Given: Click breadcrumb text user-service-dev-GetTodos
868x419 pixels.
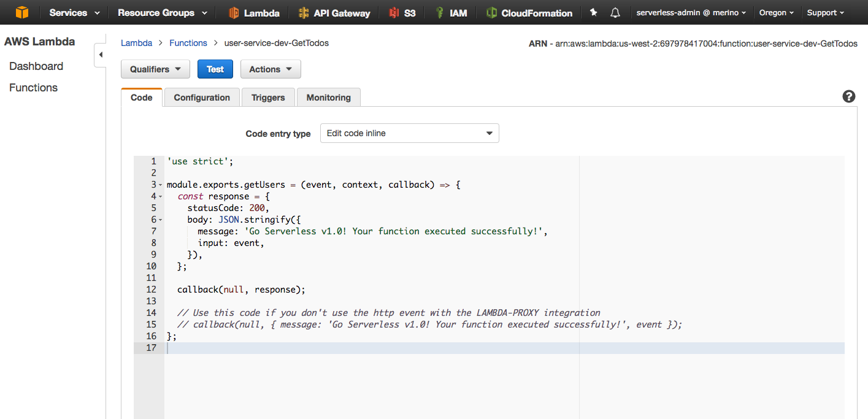Looking at the screenshot, I should coord(277,43).
